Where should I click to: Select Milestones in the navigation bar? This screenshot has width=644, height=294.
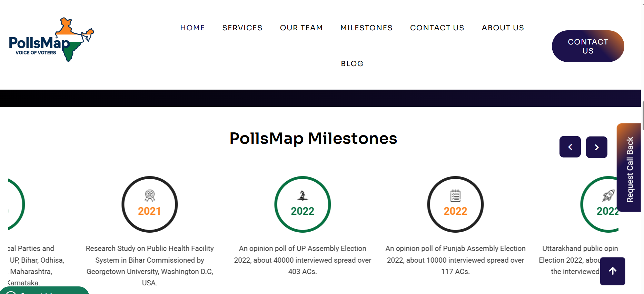pyautogui.click(x=367, y=28)
